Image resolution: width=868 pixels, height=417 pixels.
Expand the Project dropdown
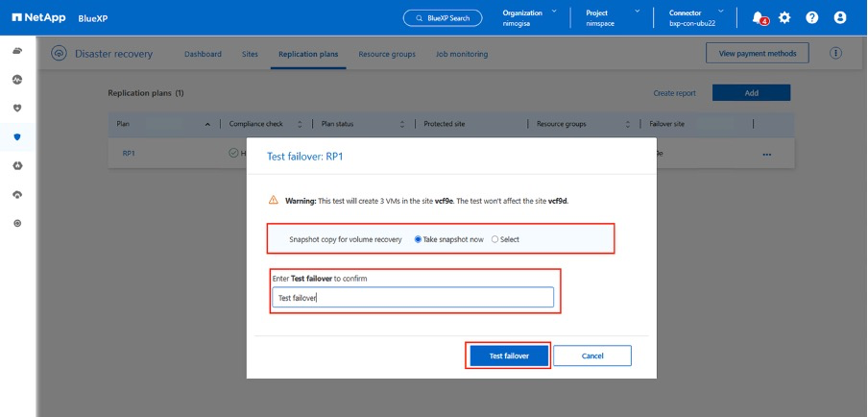[x=638, y=12]
